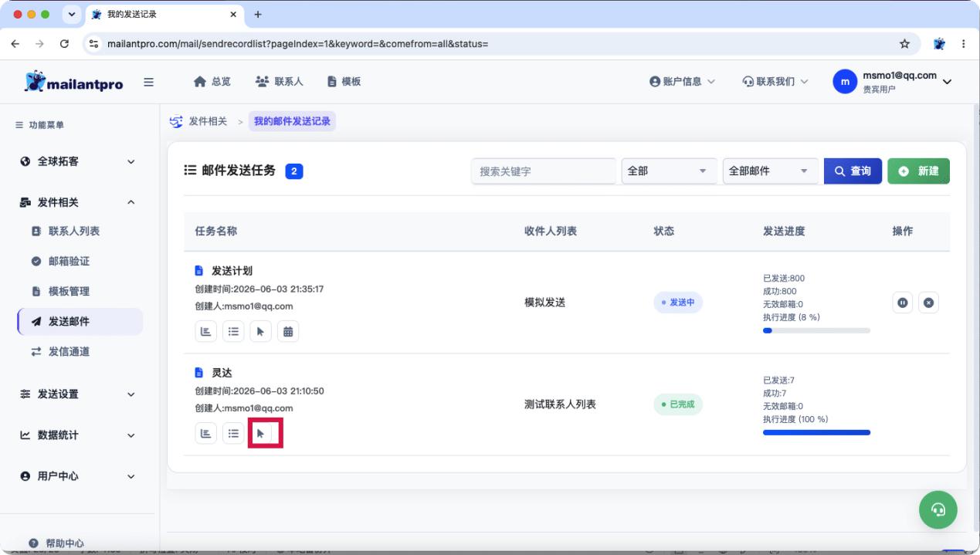Click document icon beside 发送计划 title
Image resolution: width=980 pixels, height=555 pixels.
[198, 271]
